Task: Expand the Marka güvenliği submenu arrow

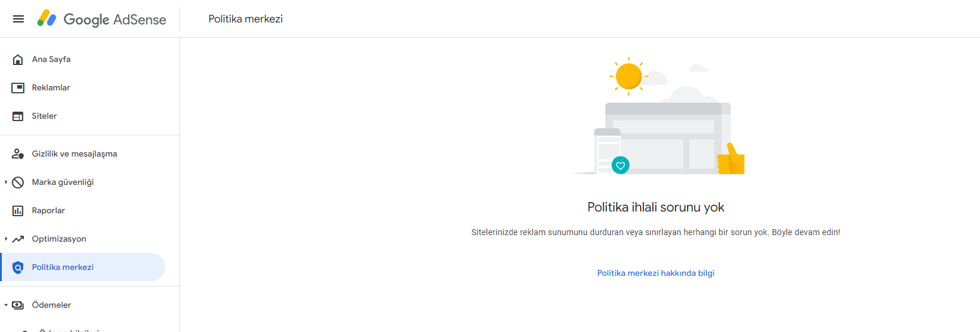Action: (x=6, y=182)
